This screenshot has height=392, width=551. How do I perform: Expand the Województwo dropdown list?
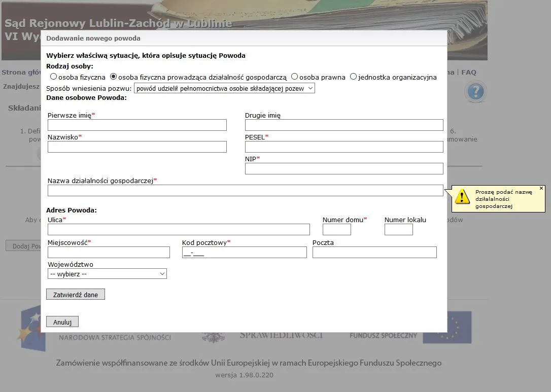coord(107,274)
